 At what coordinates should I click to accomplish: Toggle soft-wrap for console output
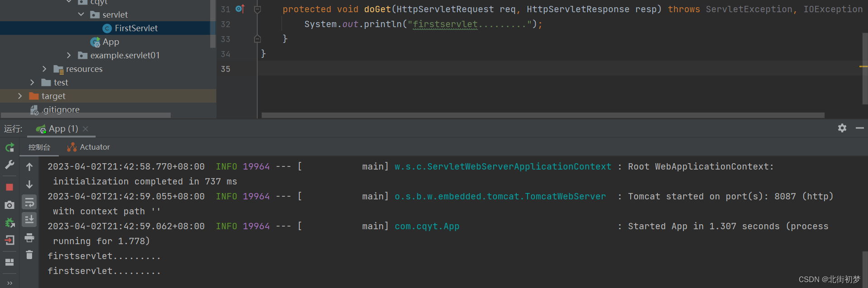click(29, 202)
